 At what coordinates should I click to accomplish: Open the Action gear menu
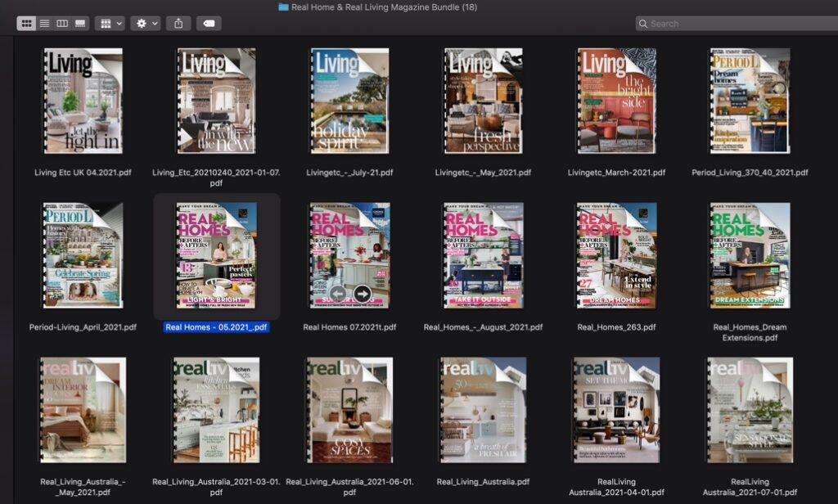click(141, 23)
